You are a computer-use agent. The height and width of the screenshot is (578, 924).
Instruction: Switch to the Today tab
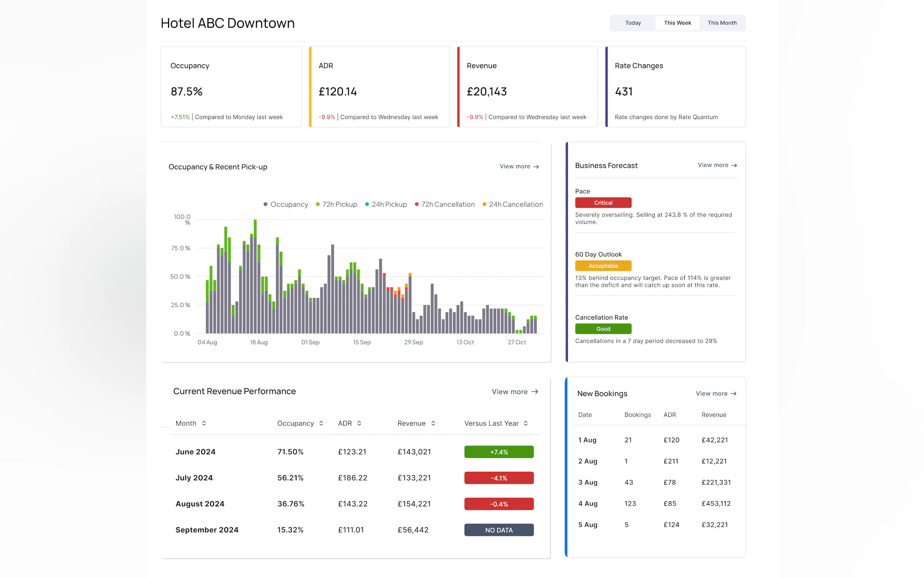tap(633, 23)
